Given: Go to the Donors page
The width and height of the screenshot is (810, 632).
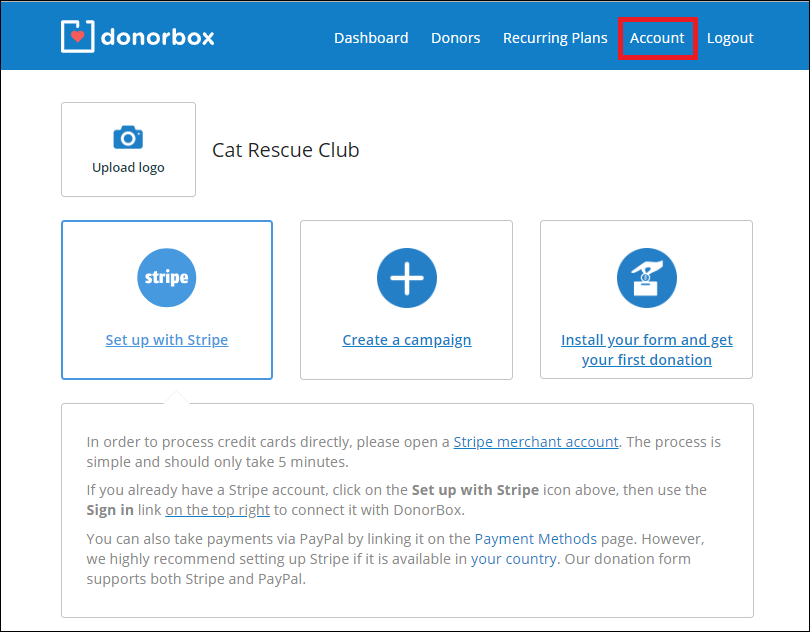Looking at the screenshot, I should [456, 38].
